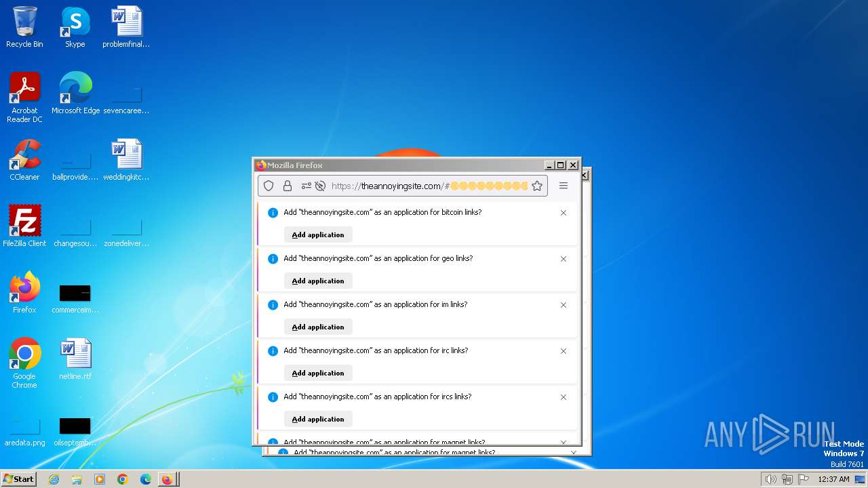
Task: Dismiss the geo links notification
Action: [x=564, y=259]
